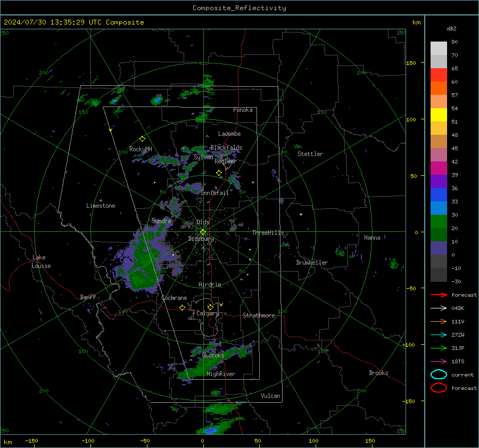Click the RedDeer city label

[226, 161]
